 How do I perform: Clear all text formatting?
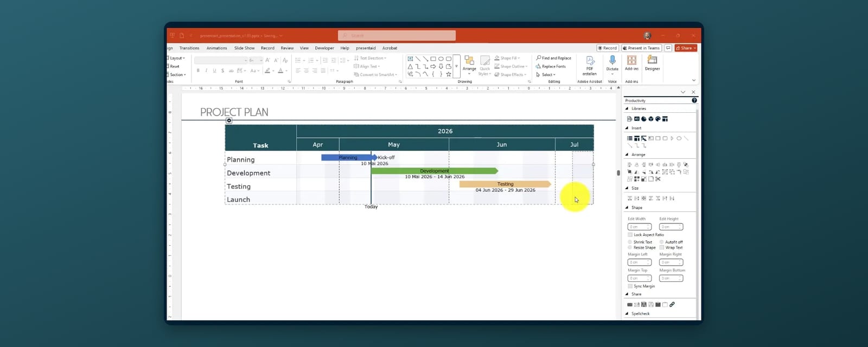click(285, 60)
